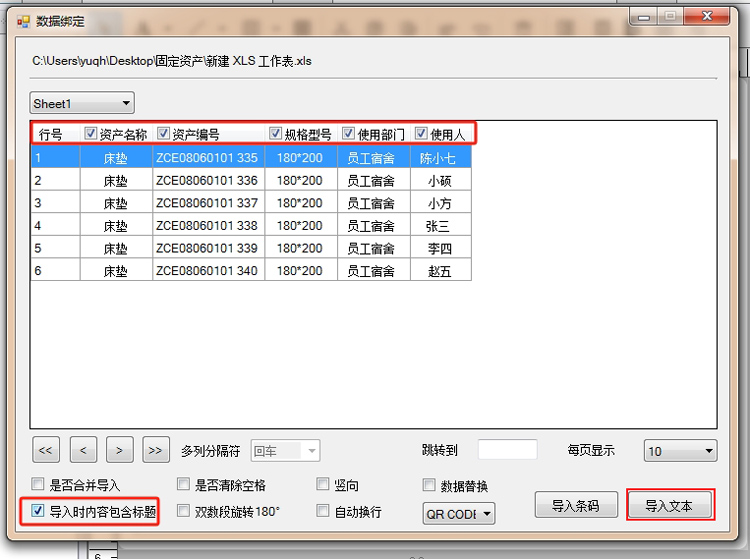Screen dimensions: 750x559
Task: Go to next page with > button
Action: 119,451
